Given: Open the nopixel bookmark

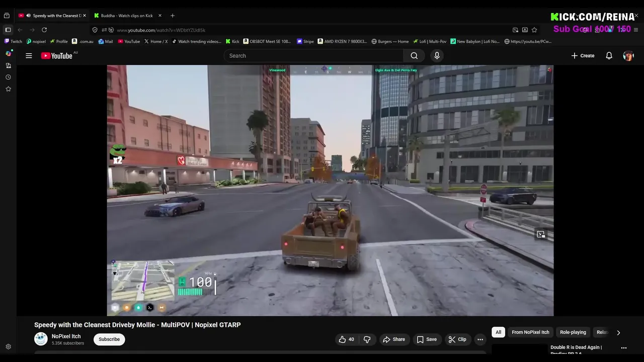Looking at the screenshot, I should click(36, 42).
